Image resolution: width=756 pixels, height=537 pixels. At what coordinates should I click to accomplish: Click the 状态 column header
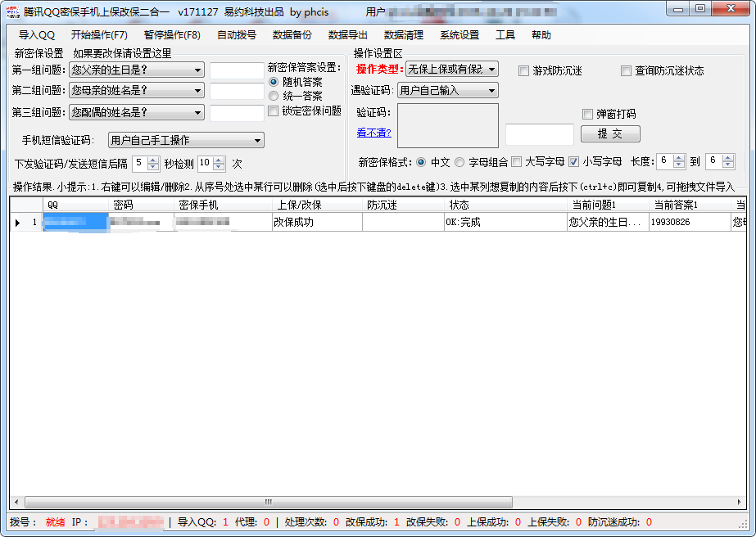tap(505, 205)
